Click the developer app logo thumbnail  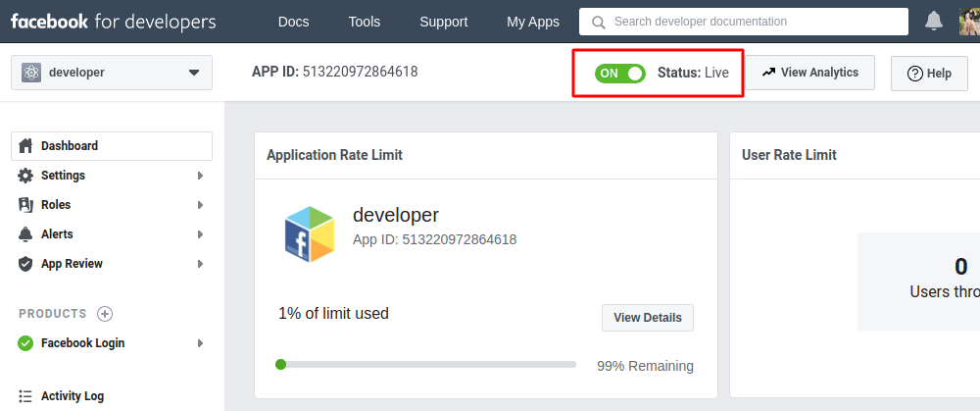click(309, 234)
